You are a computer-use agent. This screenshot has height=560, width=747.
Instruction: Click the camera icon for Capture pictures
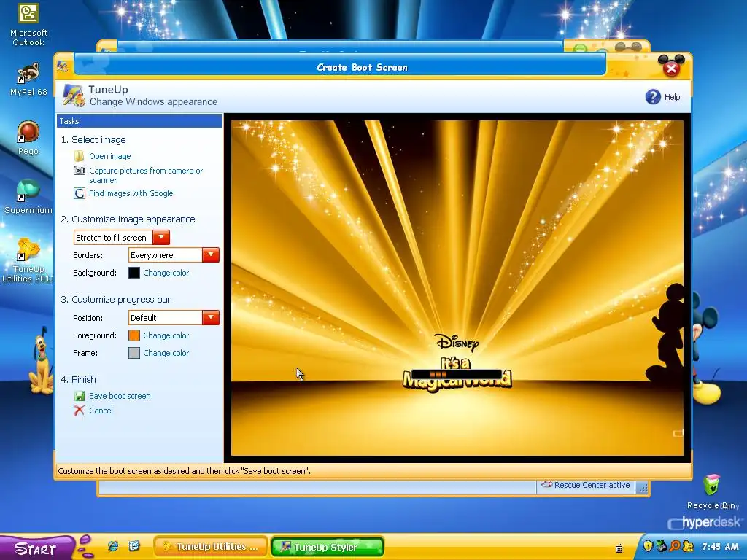79,171
